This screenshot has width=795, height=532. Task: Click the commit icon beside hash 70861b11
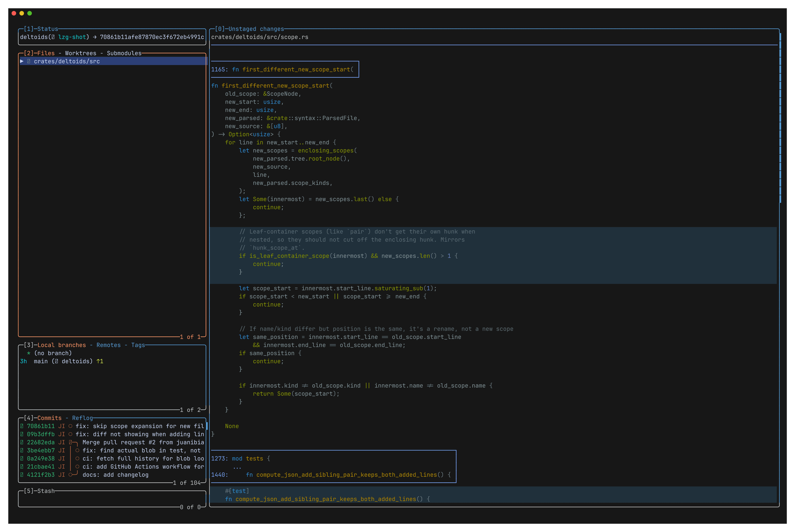tap(22, 426)
